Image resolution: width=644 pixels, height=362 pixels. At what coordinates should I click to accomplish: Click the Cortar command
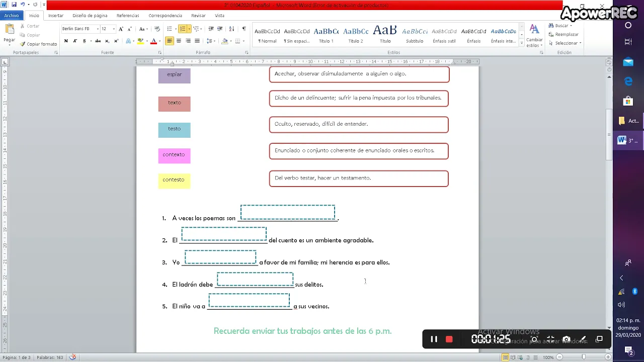(30, 26)
